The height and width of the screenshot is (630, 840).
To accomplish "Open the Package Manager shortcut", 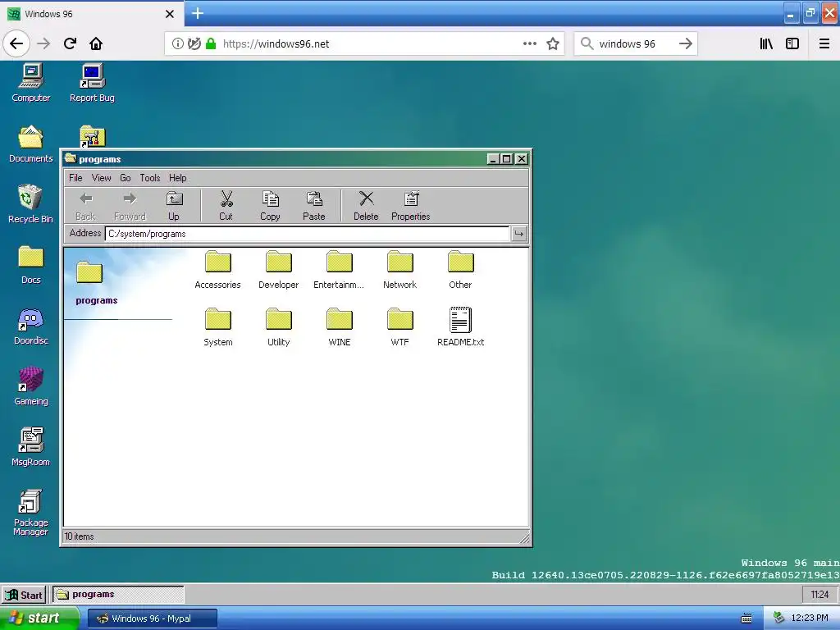I will [x=30, y=513].
